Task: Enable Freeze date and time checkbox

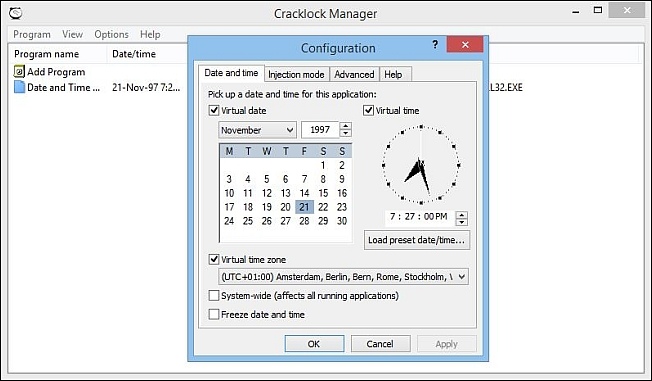Action: pyautogui.click(x=214, y=314)
